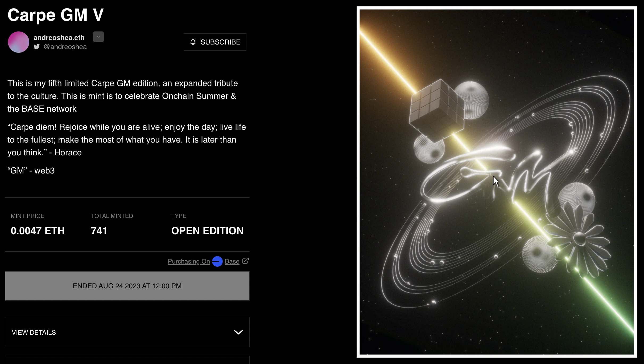Click the OPEN EDITION type label
This screenshot has height=364, width=644.
(208, 231)
